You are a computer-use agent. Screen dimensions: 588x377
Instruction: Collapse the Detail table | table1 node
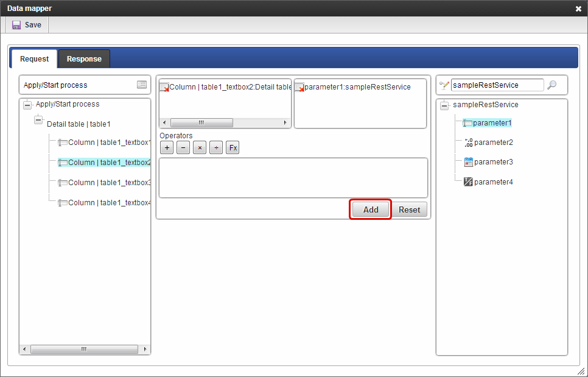(38, 120)
